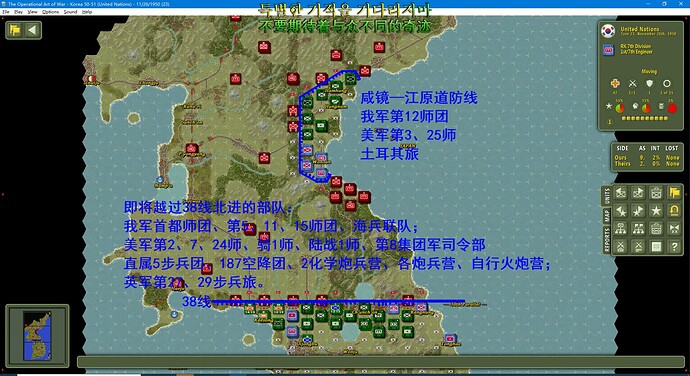The width and height of the screenshot is (690, 376).
Task: Click the yellow horseshoe magnet button
Action: point(674,211)
